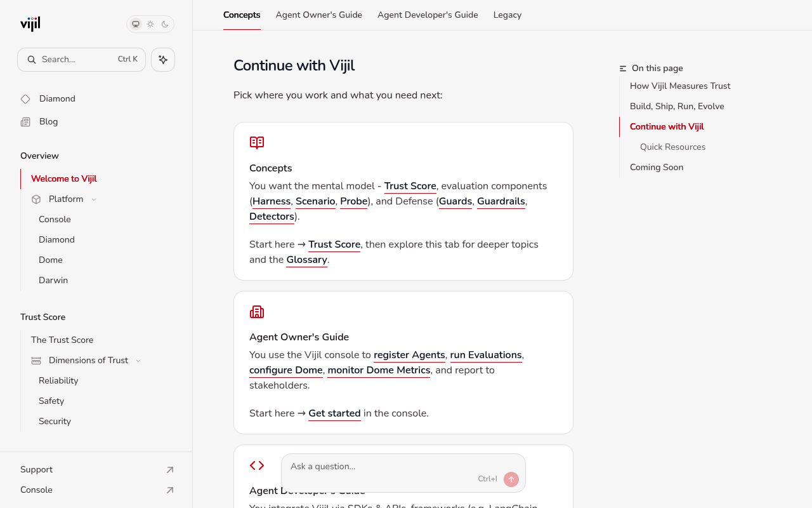This screenshot has width=812, height=508.
Task: Follow the Guardrails link
Action: click(501, 201)
